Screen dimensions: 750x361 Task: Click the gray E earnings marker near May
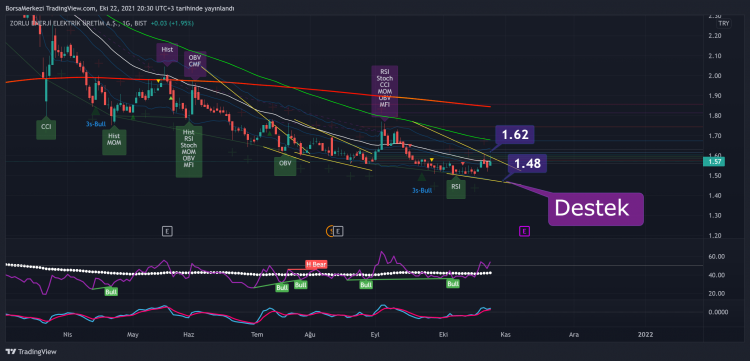click(167, 231)
